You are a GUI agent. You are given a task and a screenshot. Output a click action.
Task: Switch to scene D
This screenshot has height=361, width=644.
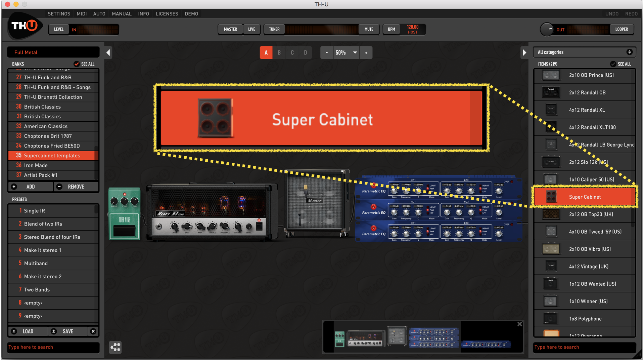click(x=305, y=53)
